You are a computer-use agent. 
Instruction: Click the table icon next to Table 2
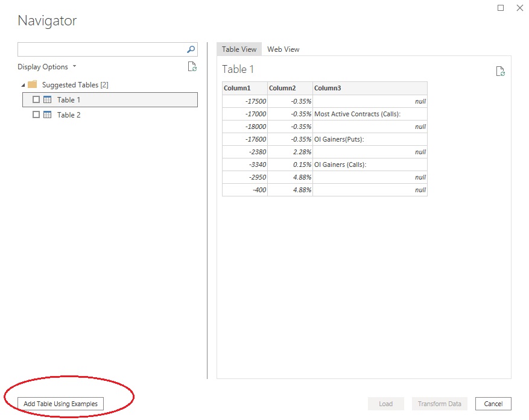48,114
